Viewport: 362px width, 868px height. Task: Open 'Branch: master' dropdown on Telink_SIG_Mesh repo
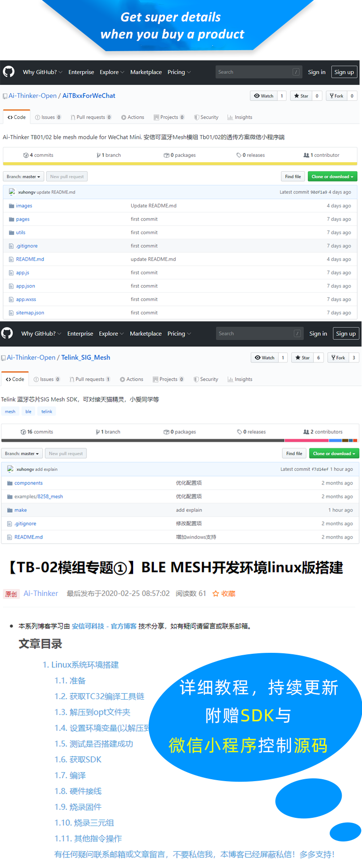click(22, 454)
